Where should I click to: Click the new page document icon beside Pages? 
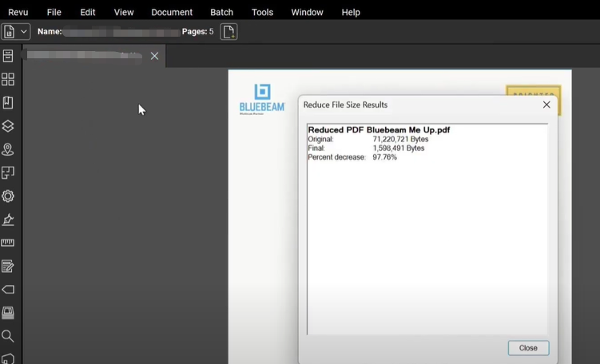pos(228,32)
